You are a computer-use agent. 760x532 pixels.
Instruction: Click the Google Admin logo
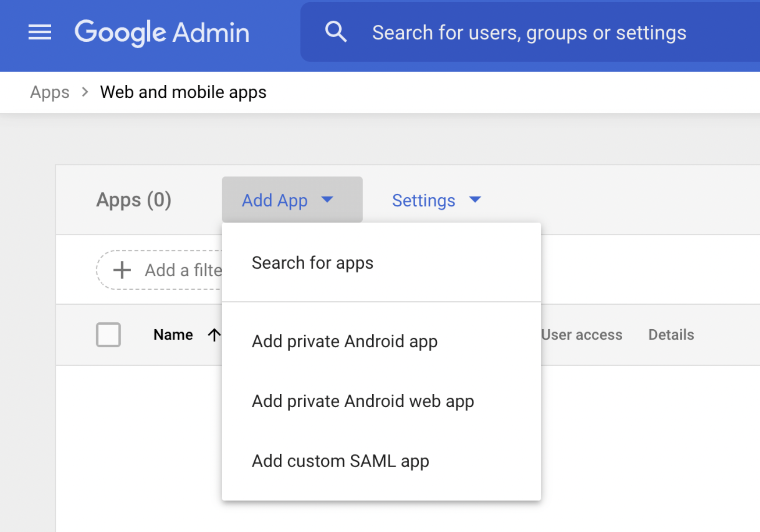(x=162, y=33)
